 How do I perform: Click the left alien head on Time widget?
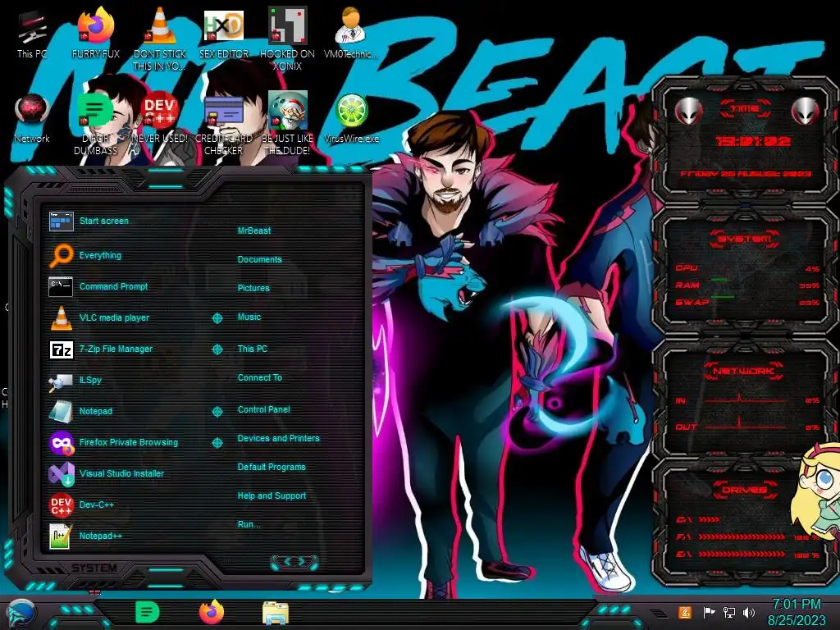688,111
